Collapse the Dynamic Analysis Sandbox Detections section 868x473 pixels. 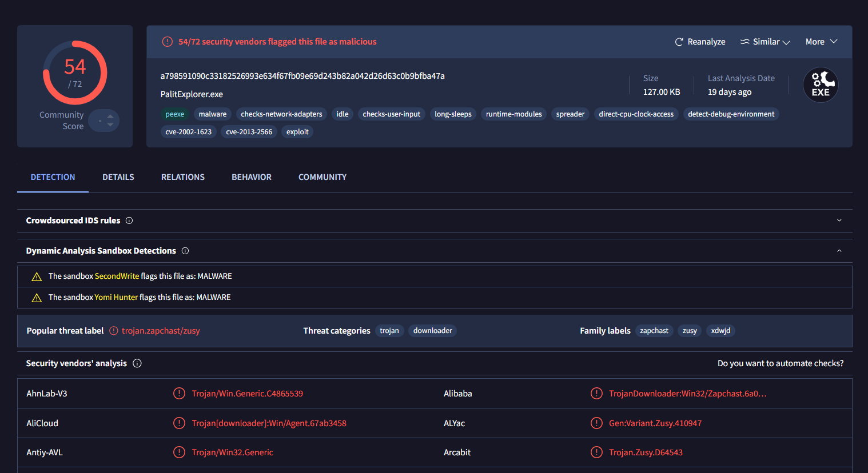839,251
